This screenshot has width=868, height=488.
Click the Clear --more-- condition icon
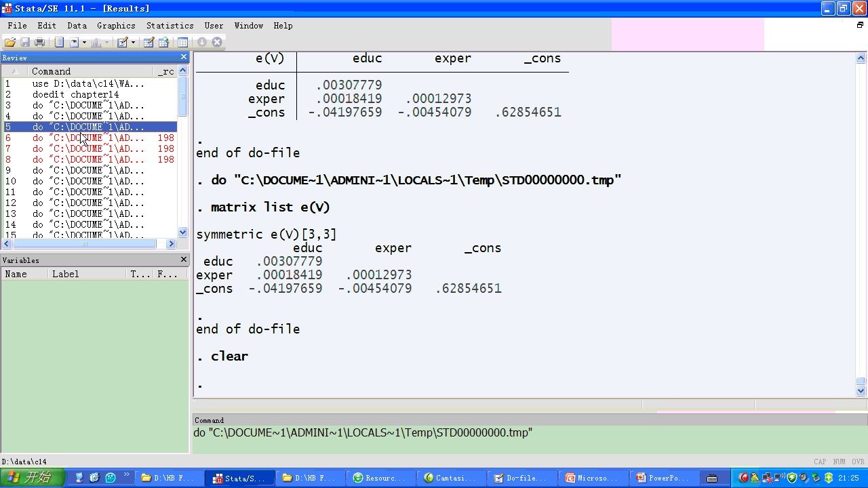tap(202, 42)
